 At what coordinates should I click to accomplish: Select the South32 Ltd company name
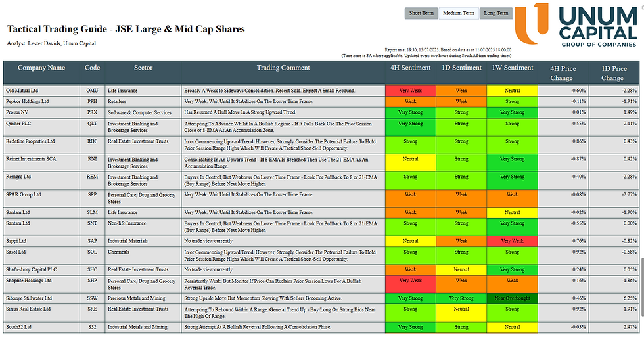(18, 327)
